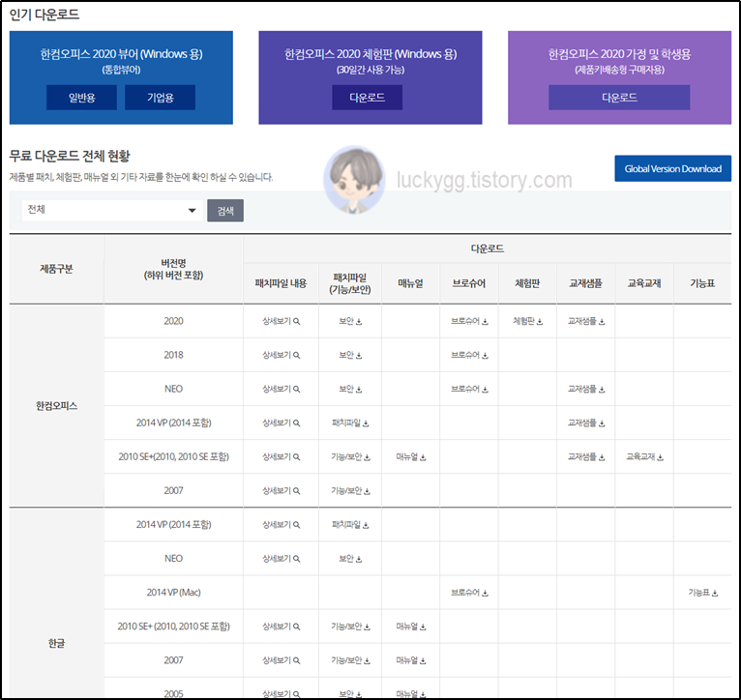Download 보안 patch for 한컴오피스 2018
This screenshot has width=741, height=700.
tap(350, 355)
